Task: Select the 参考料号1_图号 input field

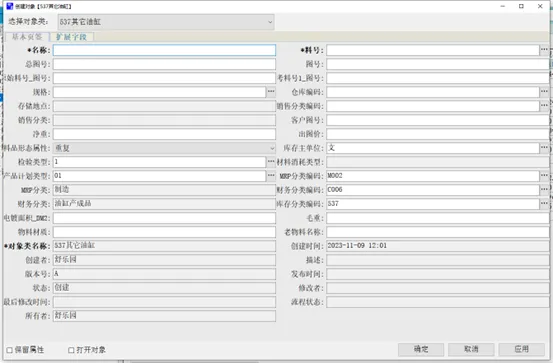Action: pos(438,78)
